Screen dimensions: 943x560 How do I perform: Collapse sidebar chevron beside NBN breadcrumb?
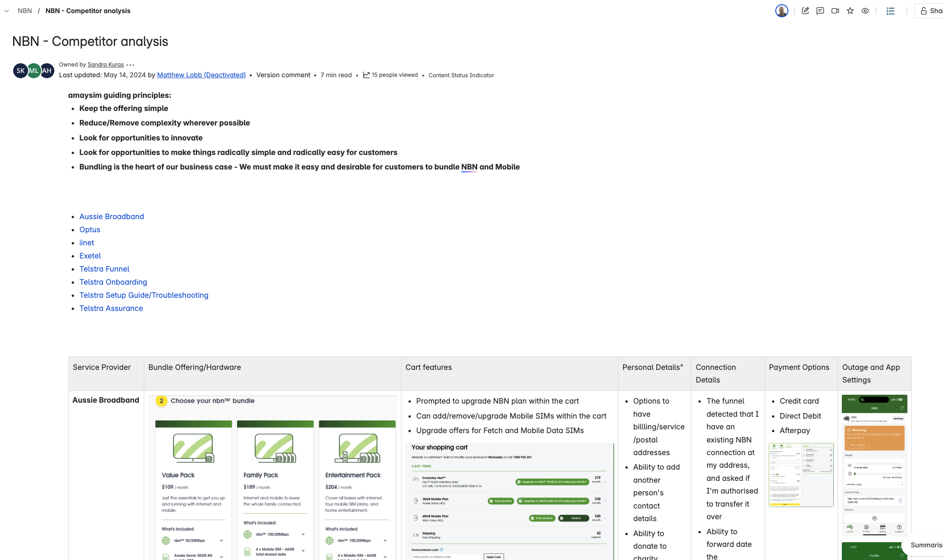point(7,11)
